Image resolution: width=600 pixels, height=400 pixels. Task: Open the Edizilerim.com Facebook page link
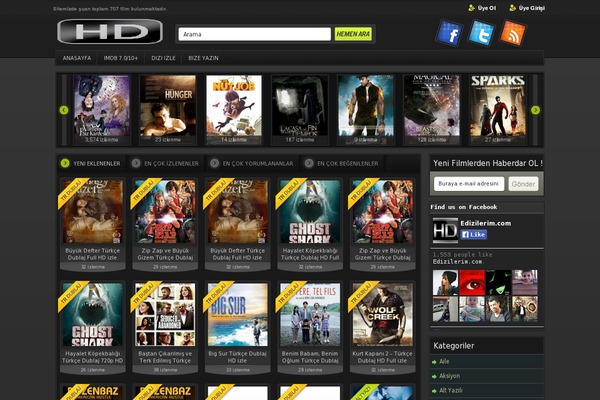(486, 223)
